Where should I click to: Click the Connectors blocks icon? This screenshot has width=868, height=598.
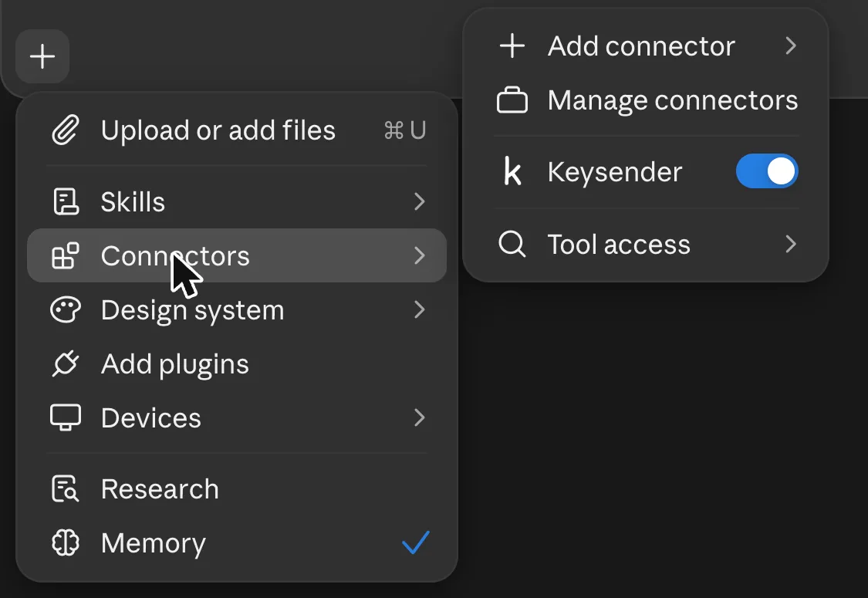click(66, 256)
